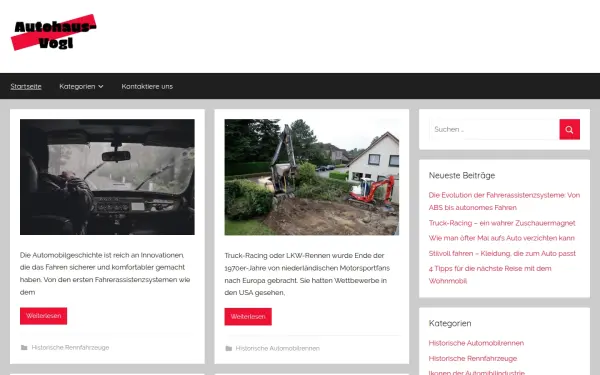Open 'Die Evolution der Fahrerassistenzsysteme' recent post
Screen dimensions: 600x375
click(504, 201)
